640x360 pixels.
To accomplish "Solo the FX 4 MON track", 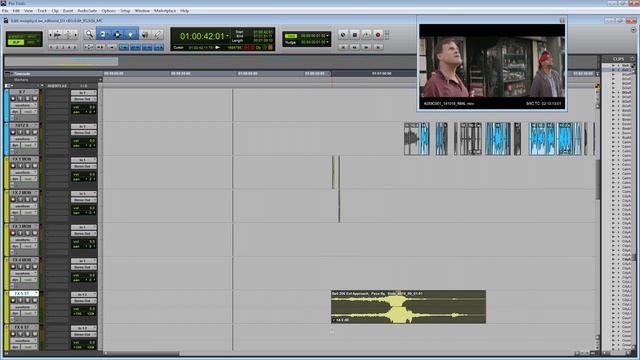I will point(27,267).
